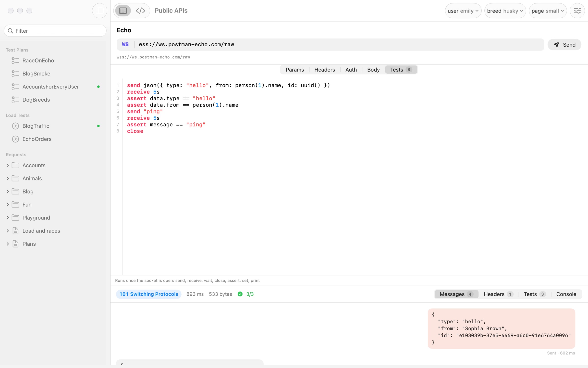Click the Accounts folder icon
Image resolution: width=588 pixels, height=368 pixels.
[15, 165]
